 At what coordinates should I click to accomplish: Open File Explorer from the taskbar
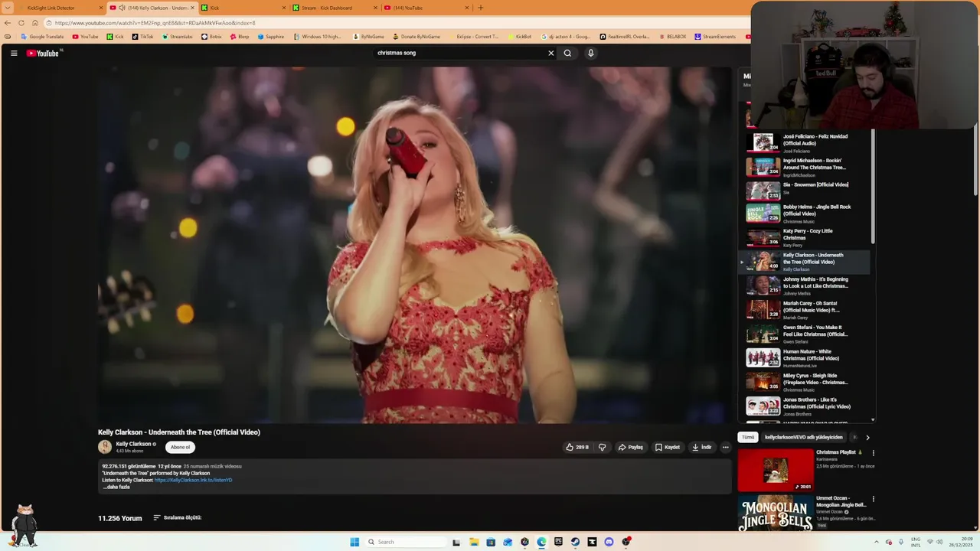474,542
